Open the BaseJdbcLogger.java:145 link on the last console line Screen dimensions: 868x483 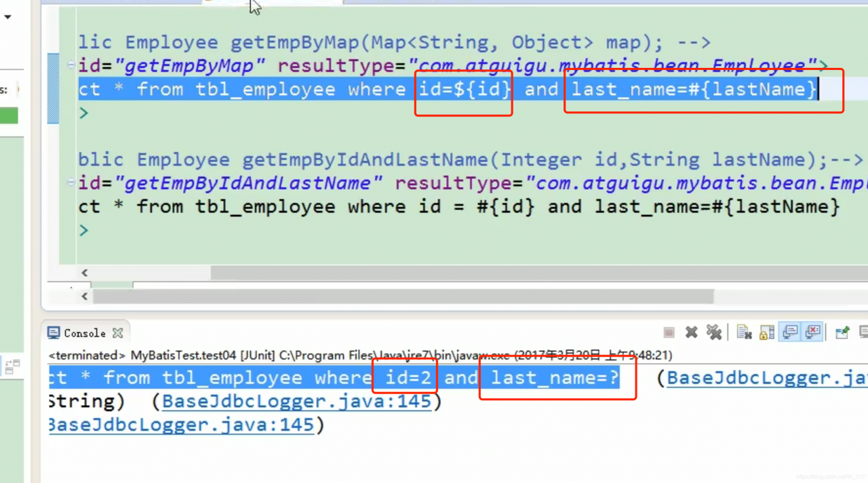pyautogui.click(x=180, y=425)
